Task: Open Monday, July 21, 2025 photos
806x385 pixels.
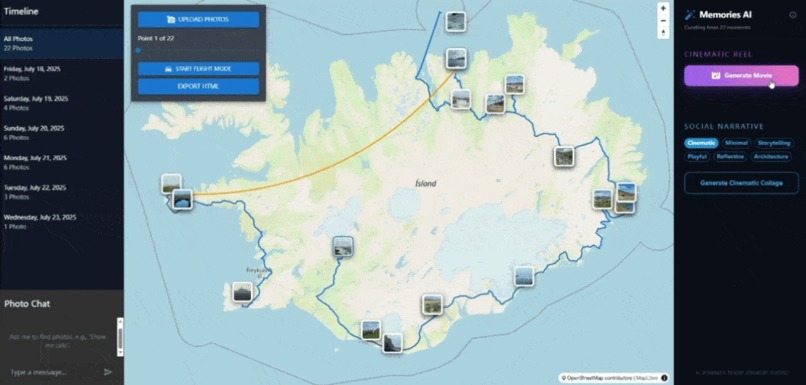Action: (62, 162)
